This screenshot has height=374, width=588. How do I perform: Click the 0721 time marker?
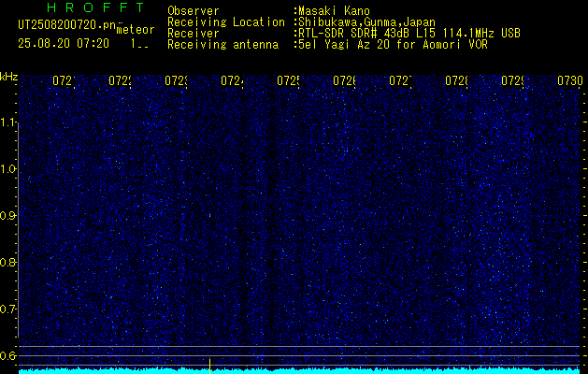pyautogui.click(x=64, y=81)
